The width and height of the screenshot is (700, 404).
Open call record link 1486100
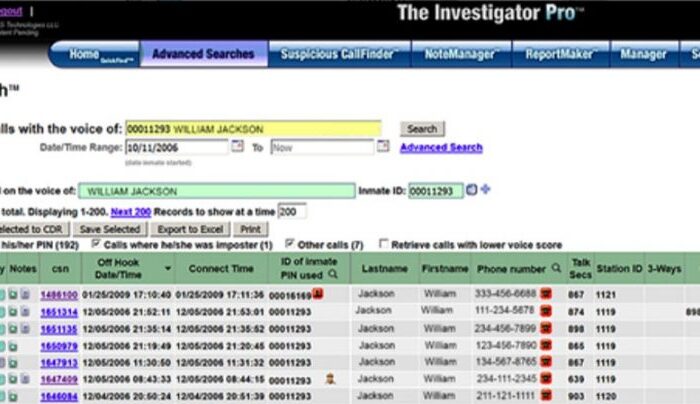pos(59,295)
